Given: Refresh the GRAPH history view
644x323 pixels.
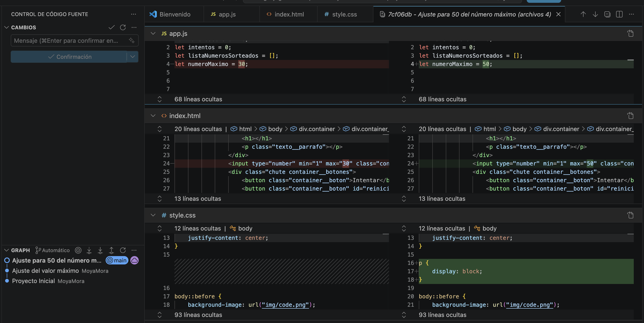Looking at the screenshot, I should pos(123,250).
